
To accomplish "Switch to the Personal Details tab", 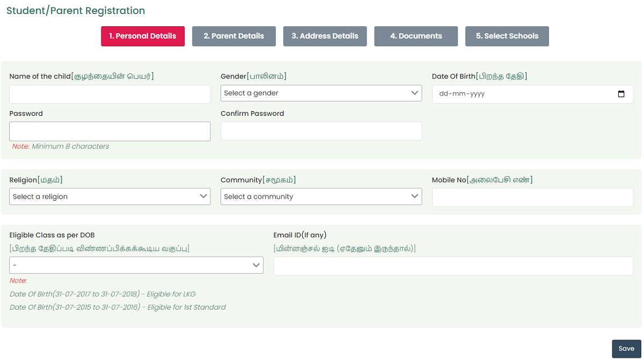I will click(143, 36).
